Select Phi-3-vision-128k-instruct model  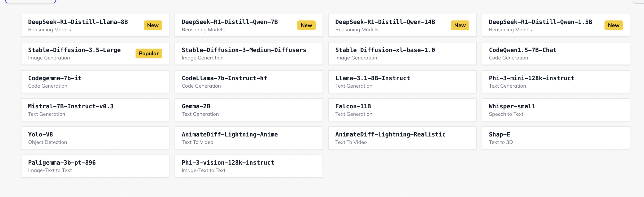pos(249,166)
